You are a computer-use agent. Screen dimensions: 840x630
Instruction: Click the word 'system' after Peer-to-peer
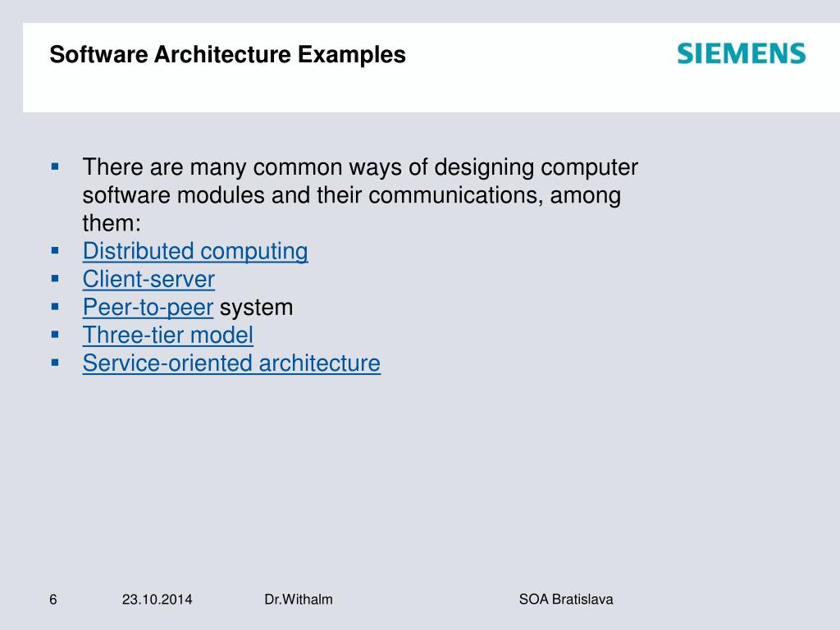tap(256, 308)
